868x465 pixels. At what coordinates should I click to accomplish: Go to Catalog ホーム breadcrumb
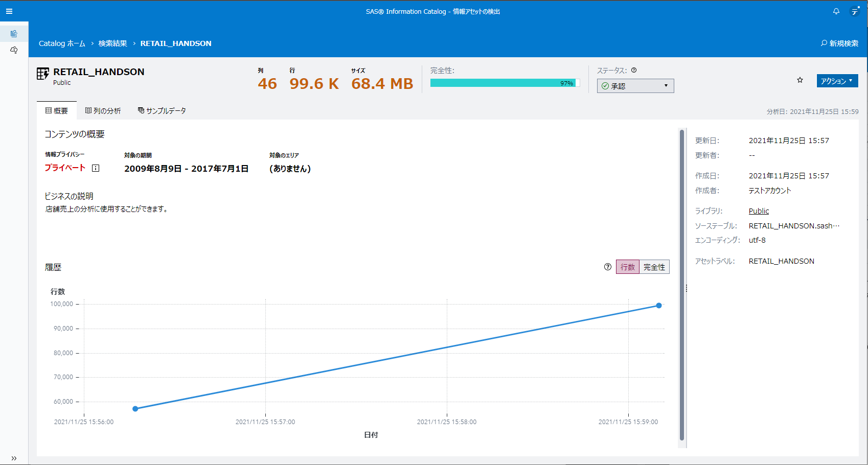click(x=62, y=43)
